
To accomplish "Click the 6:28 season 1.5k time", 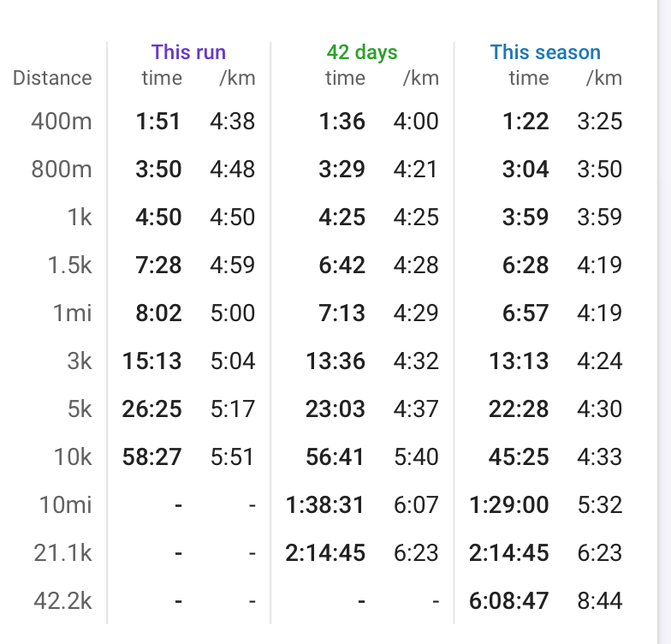I will [x=526, y=265].
